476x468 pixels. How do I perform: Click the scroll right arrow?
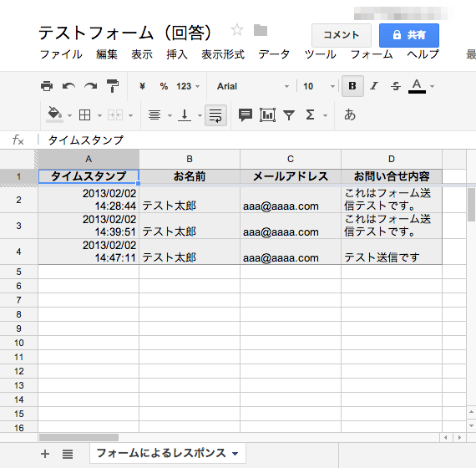click(x=459, y=437)
